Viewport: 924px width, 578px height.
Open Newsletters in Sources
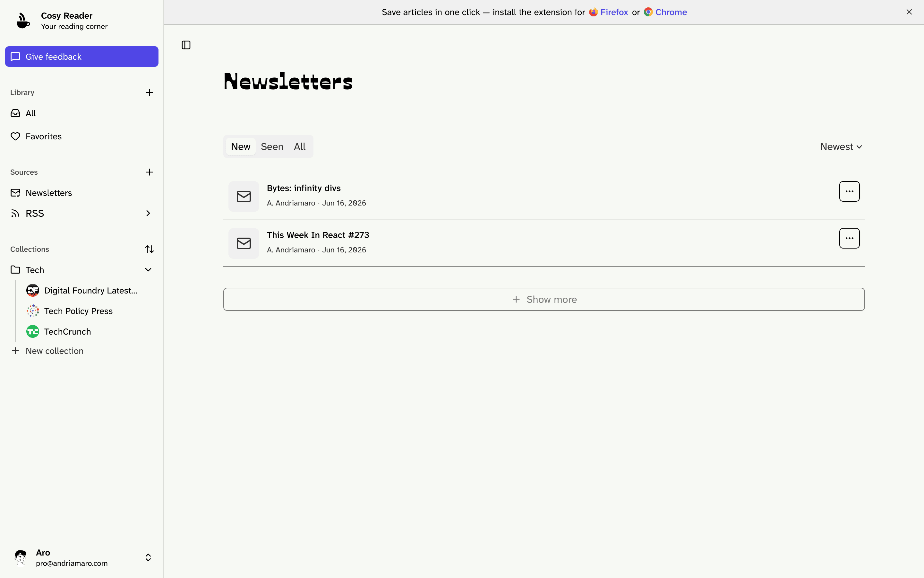(x=82, y=193)
